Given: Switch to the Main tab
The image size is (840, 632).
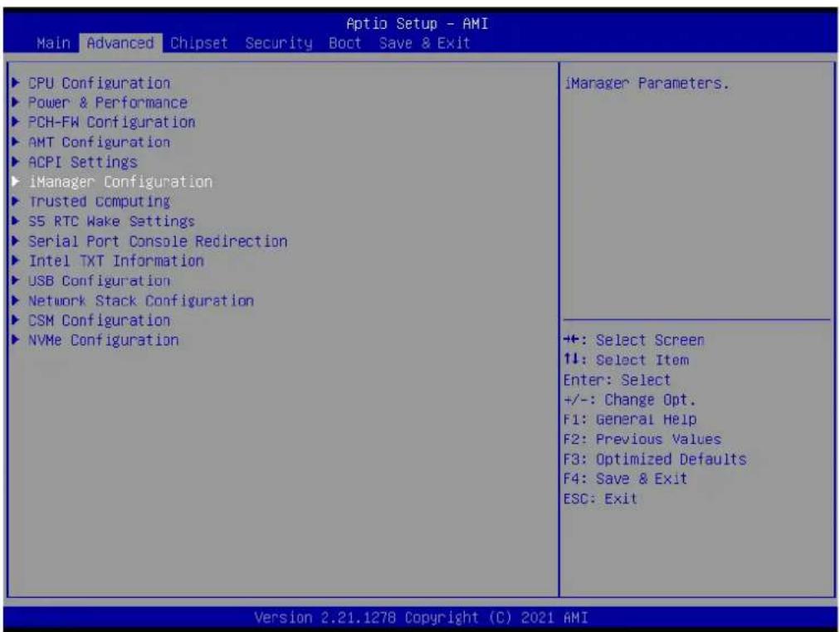Looking at the screenshot, I should pos(54,43).
